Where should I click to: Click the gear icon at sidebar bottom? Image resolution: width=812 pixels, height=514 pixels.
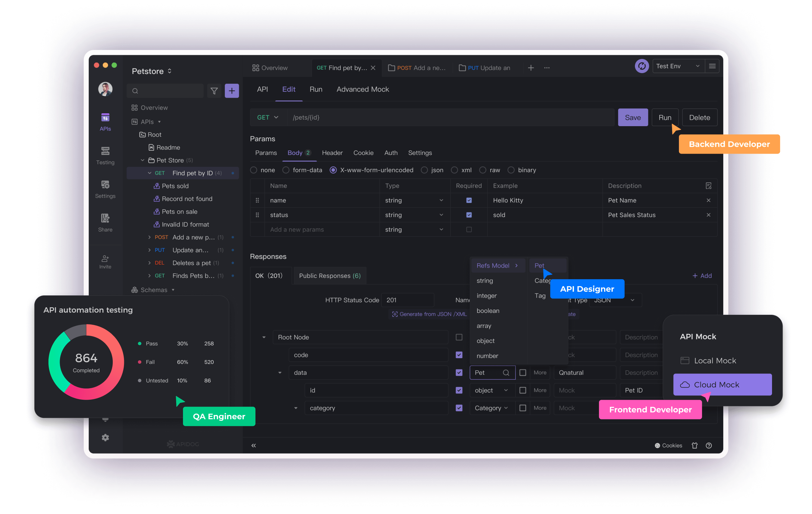(x=105, y=437)
